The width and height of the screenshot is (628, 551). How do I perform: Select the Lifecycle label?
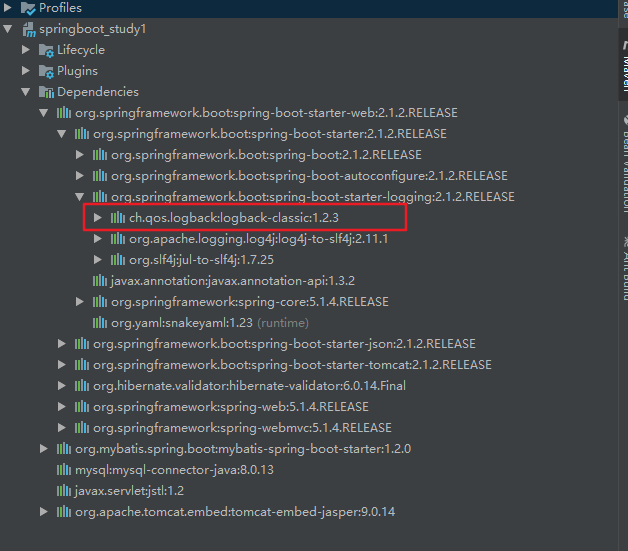pyautogui.click(x=81, y=50)
